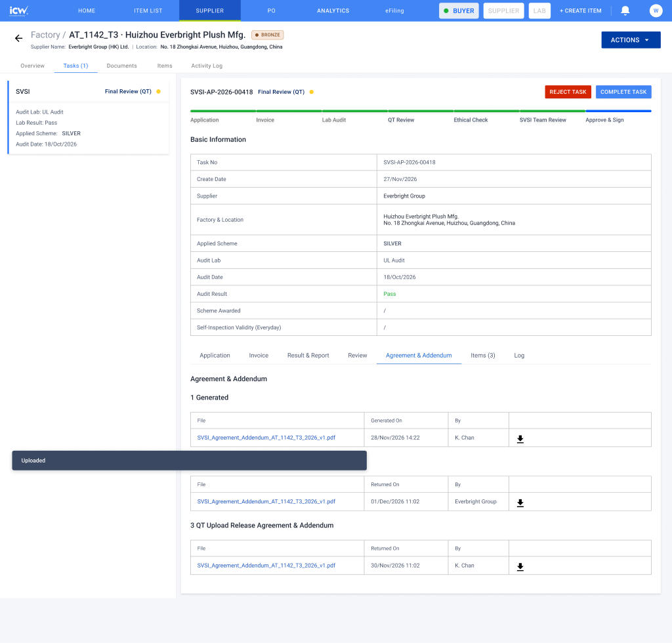Viewport: 672px width, 643px height.
Task: Select the SVSI task card
Action: [89, 117]
